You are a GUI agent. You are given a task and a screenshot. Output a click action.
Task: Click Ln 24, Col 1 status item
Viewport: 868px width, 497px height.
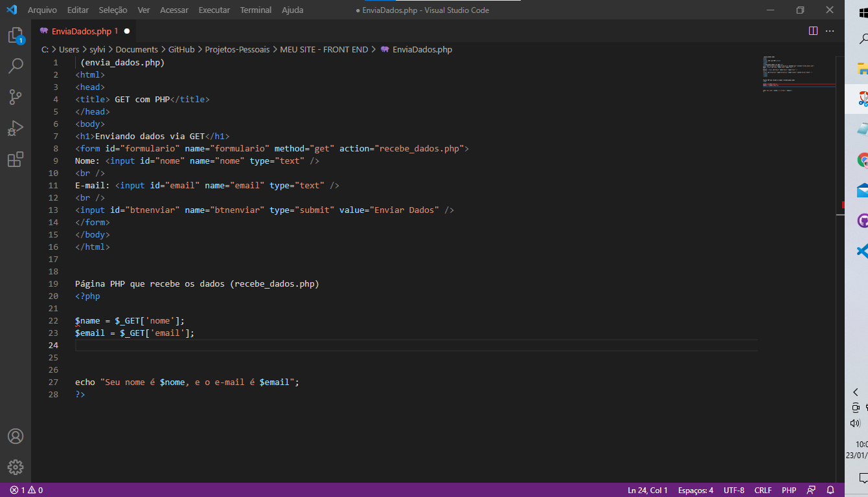[647, 490]
